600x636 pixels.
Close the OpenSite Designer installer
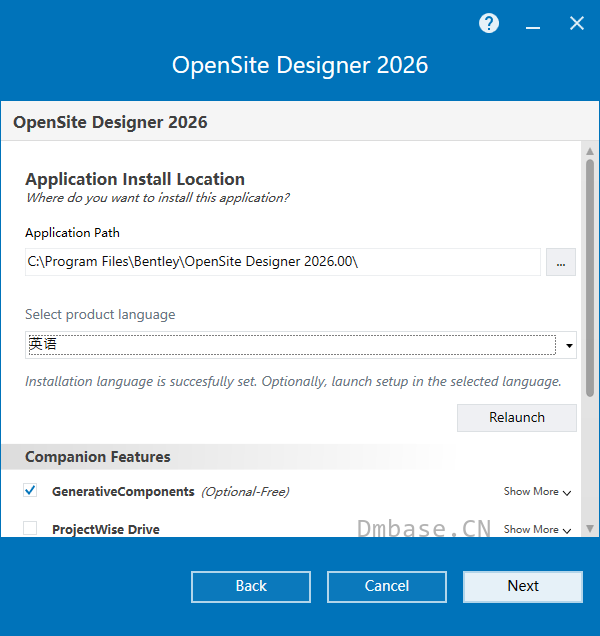576,23
